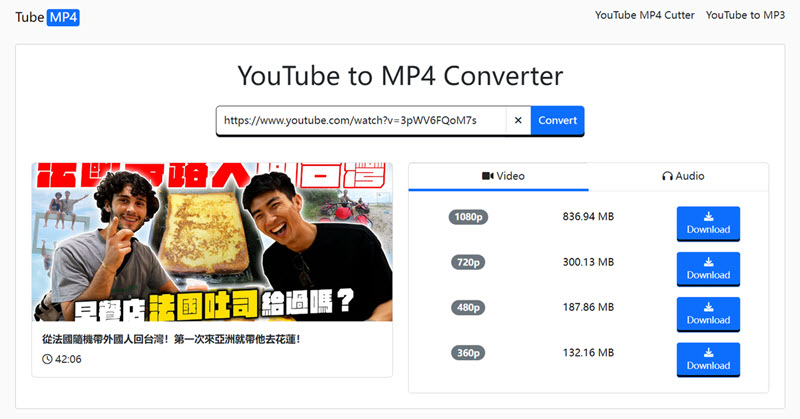
Task: Click the 300.13 MB file size
Action: click(x=588, y=262)
